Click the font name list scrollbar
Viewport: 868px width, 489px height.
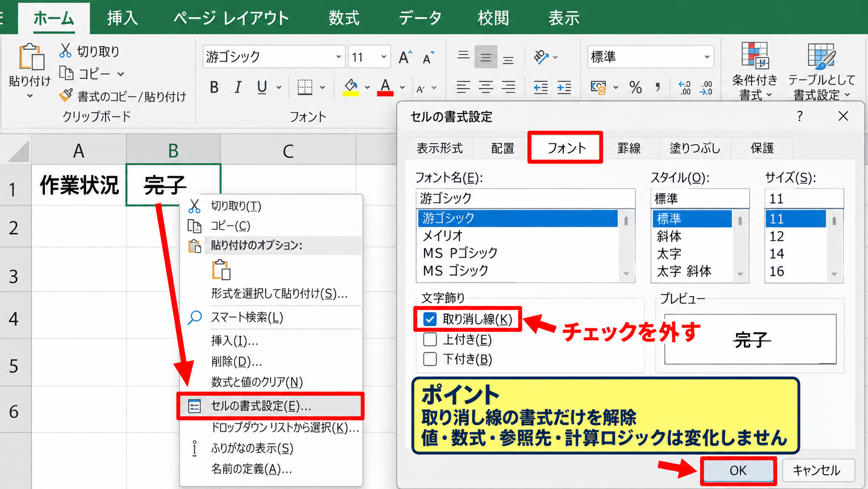coord(626,246)
